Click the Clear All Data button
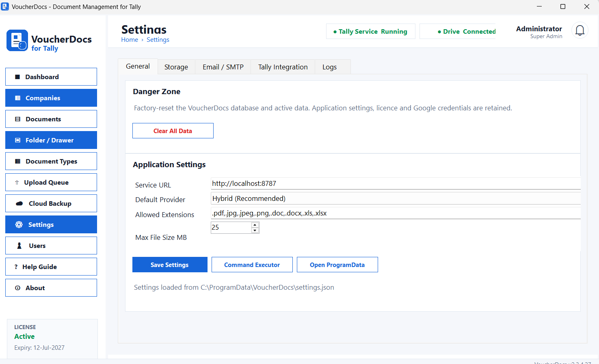Image resolution: width=599 pixels, height=364 pixels. pyautogui.click(x=173, y=131)
